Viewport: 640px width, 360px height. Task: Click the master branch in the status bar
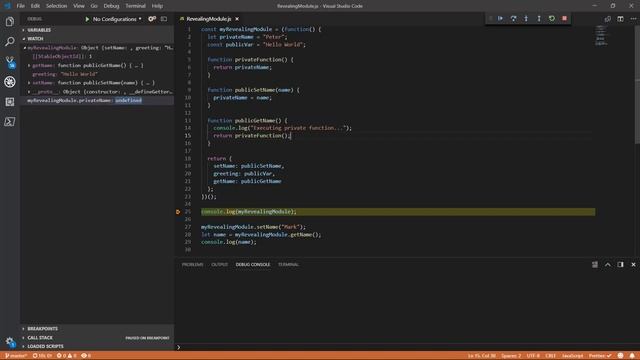pos(16,356)
